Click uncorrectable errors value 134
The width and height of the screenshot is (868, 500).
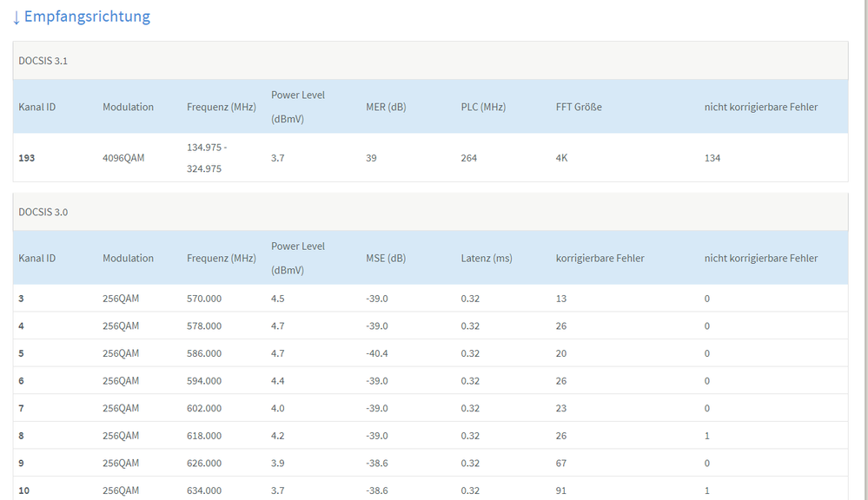[x=712, y=158]
